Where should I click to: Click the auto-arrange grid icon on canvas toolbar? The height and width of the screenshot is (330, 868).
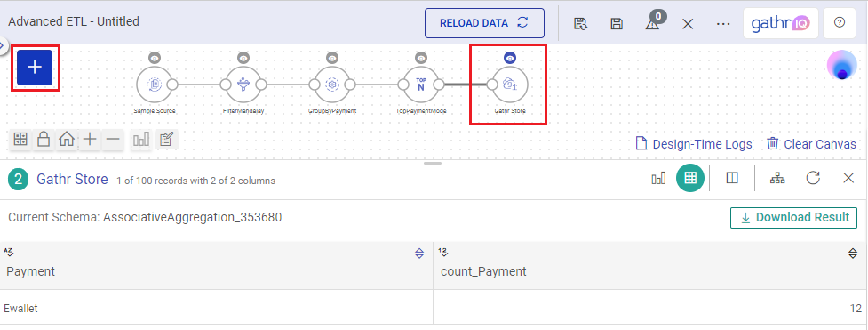[x=20, y=140]
